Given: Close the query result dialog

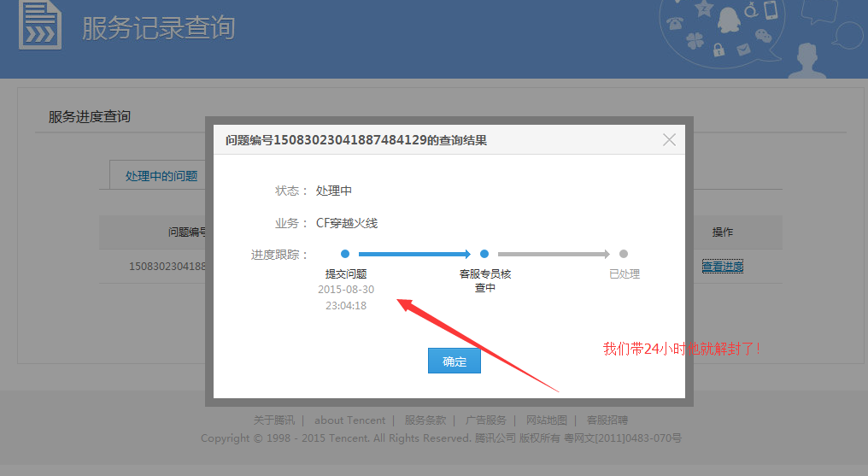Looking at the screenshot, I should 669,140.
